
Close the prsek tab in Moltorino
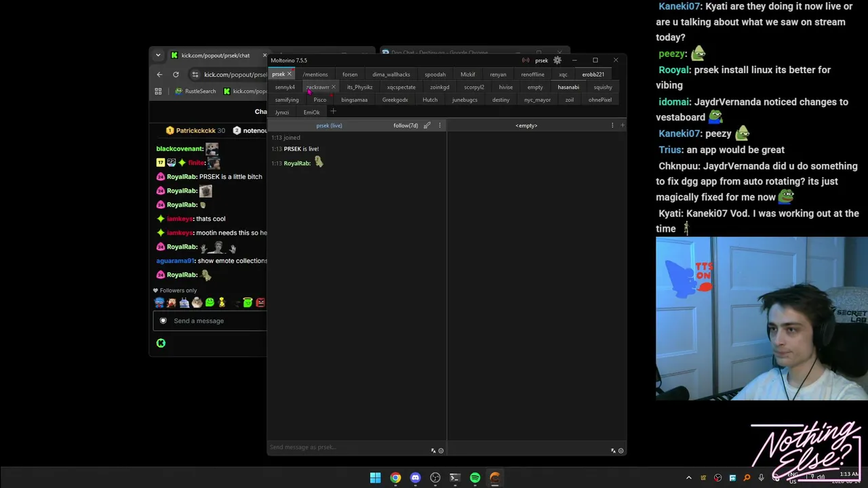(289, 74)
